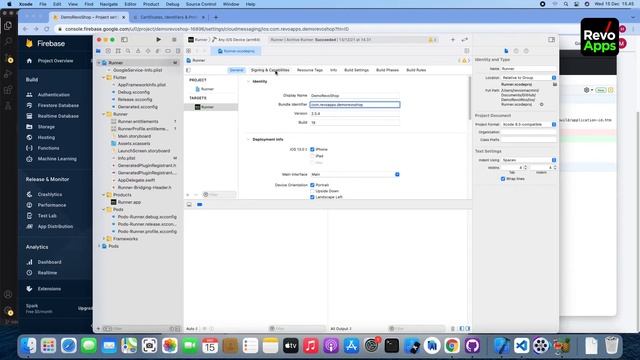Open the Issue navigator warning icon
The width and height of the screenshot is (640, 360).
coord(138,51)
